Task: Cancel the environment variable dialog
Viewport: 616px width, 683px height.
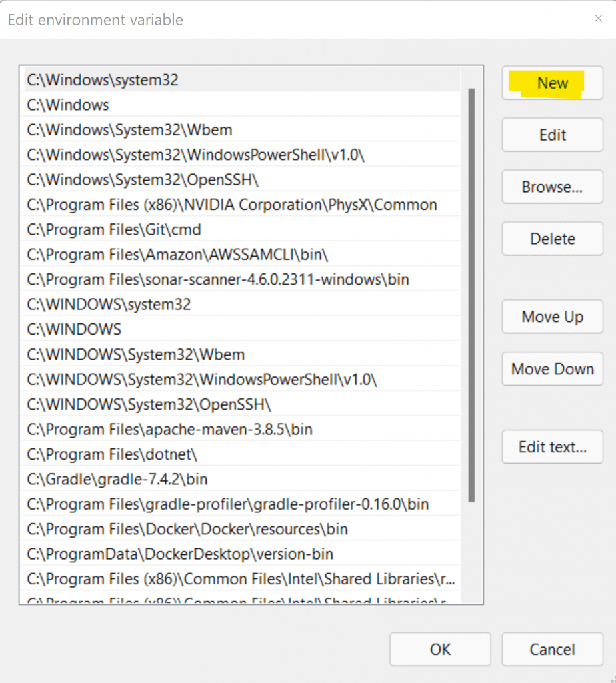Action: [552, 649]
